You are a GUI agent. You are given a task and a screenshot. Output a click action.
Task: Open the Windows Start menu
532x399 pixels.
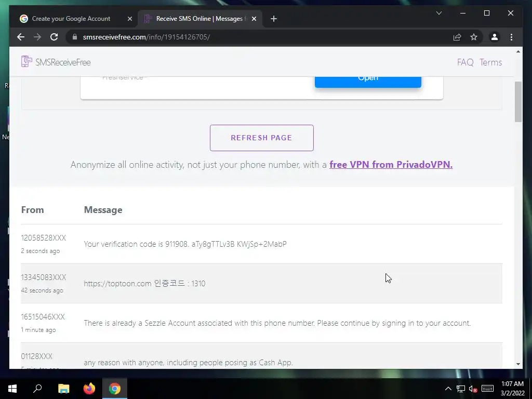[12, 389]
